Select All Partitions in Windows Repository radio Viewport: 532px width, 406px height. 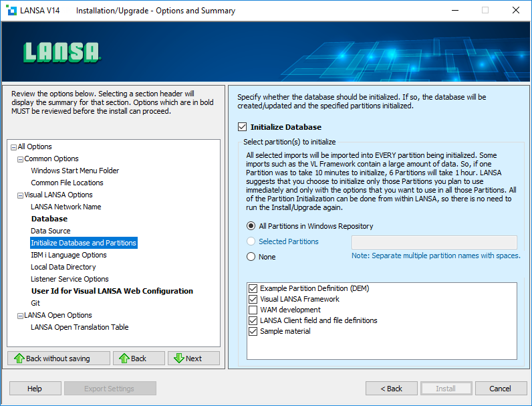coord(251,226)
